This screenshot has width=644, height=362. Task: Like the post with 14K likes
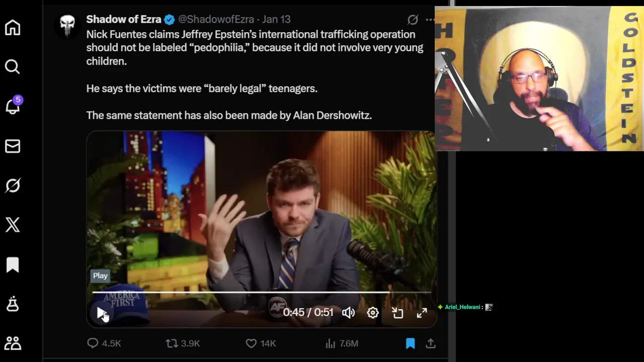[x=261, y=343]
